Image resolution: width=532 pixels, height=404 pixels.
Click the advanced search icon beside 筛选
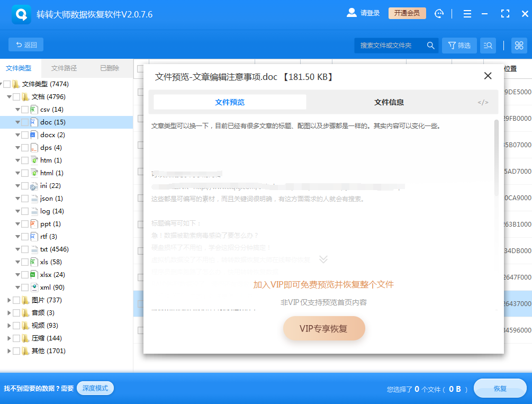[x=488, y=45]
